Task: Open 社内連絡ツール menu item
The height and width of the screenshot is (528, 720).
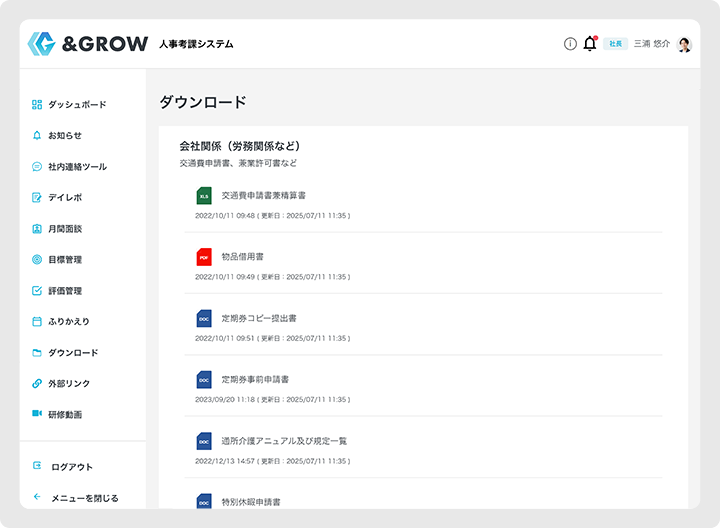Action: (78, 167)
